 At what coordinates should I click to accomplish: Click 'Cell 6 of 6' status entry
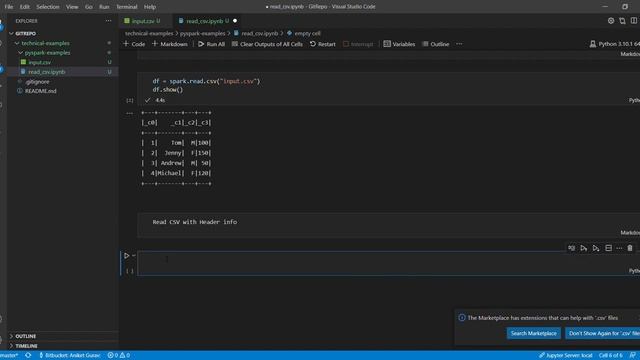point(611,356)
